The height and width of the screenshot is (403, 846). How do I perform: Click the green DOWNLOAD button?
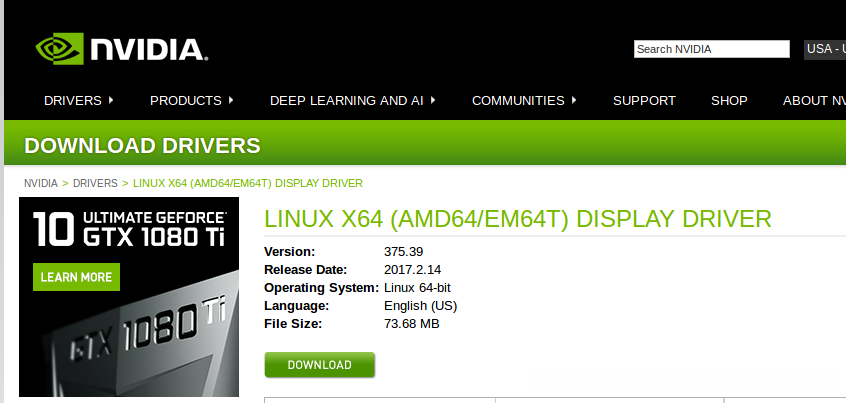[319, 365]
